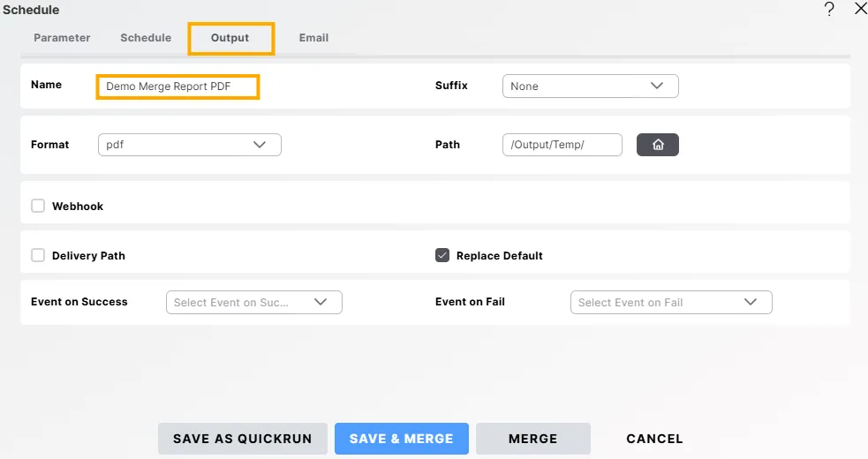Select the Output tab
Viewport: 868px width, 459px height.
click(x=230, y=39)
